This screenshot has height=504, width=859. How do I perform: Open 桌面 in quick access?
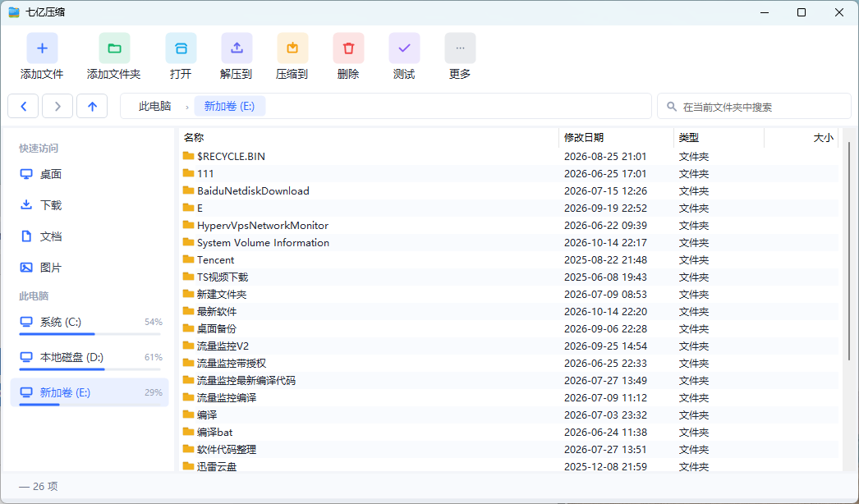click(90, 174)
